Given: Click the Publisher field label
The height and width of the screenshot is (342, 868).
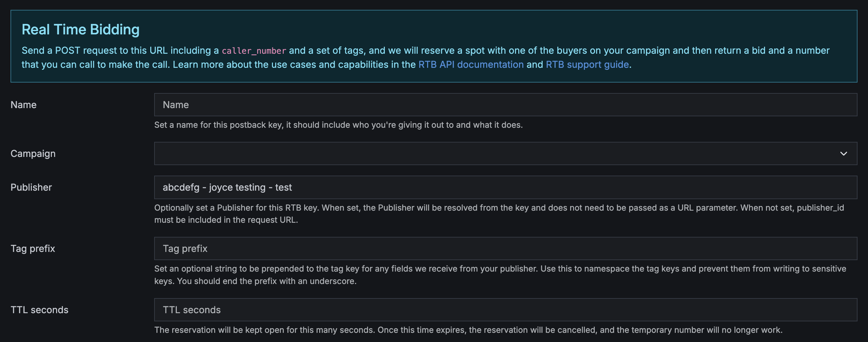Looking at the screenshot, I should [x=31, y=187].
